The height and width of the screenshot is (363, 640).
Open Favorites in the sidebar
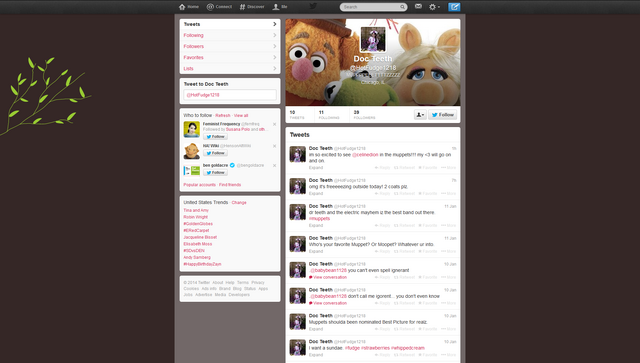[x=230, y=57]
